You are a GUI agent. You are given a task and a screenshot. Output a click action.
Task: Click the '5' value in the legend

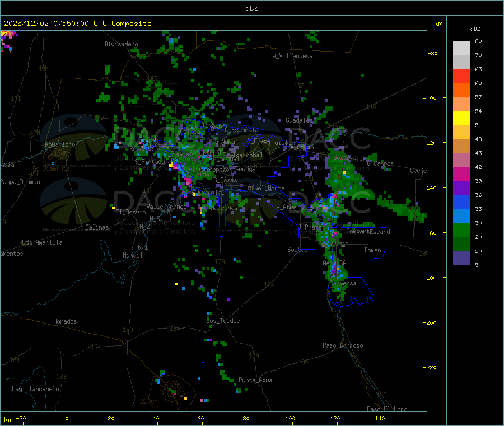coord(477,265)
